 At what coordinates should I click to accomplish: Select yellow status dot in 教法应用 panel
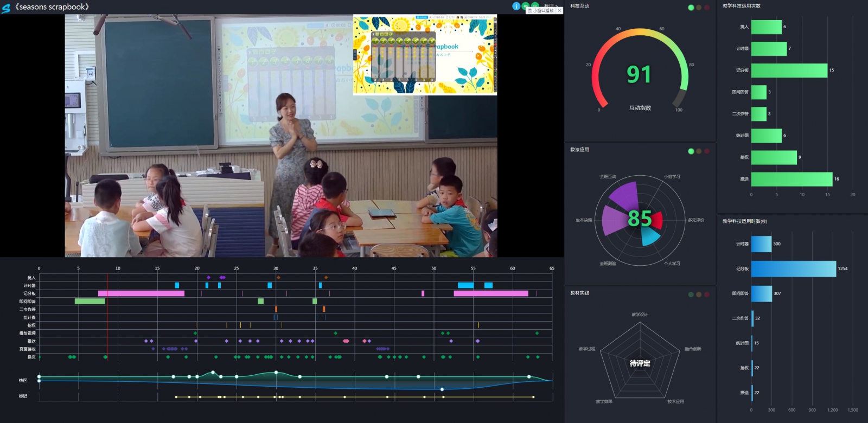pos(699,151)
